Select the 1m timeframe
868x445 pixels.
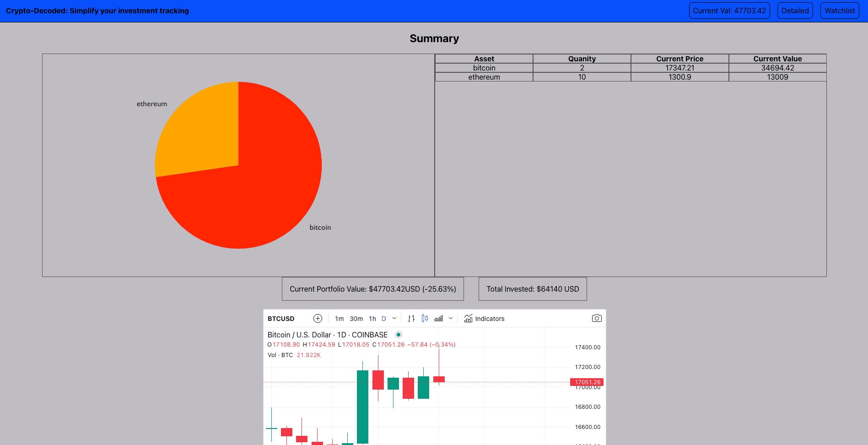(x=339, y=318)
